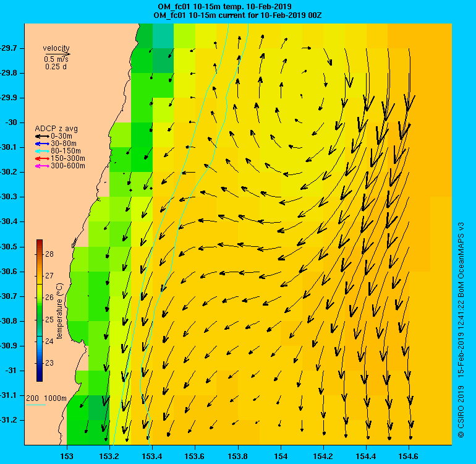Click the '-31.1' latitude label

[9, 395]
